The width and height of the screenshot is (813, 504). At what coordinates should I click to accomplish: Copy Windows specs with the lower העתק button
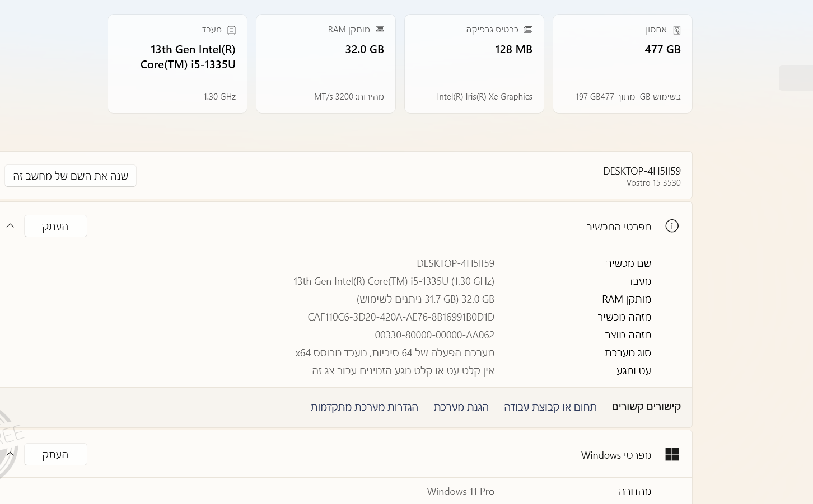point(55,454)
